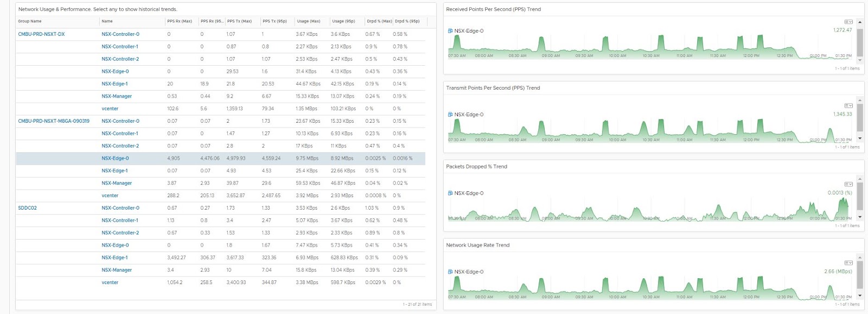The height and width of the screenshot is (314, 868).
Task: Sort by the PPS Rx (Max) column header
Action: coord(180,21)
